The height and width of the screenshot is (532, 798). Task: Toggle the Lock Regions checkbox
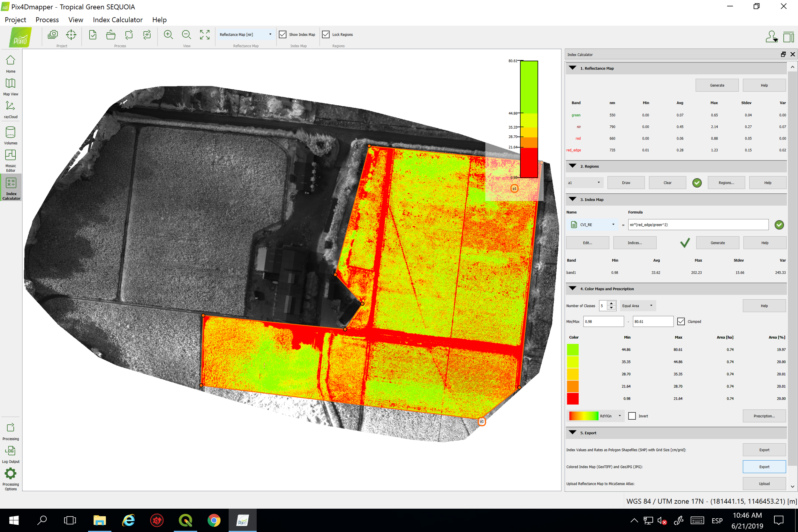coord(326,34)
